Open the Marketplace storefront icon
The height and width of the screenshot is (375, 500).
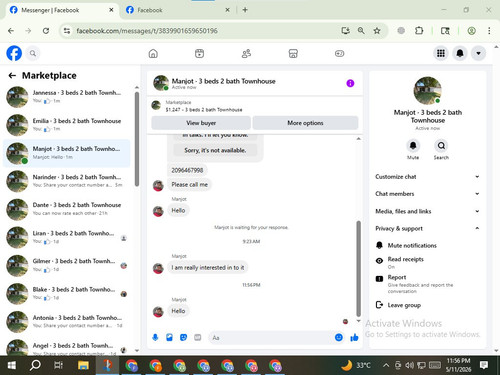(x=293, y=53)
